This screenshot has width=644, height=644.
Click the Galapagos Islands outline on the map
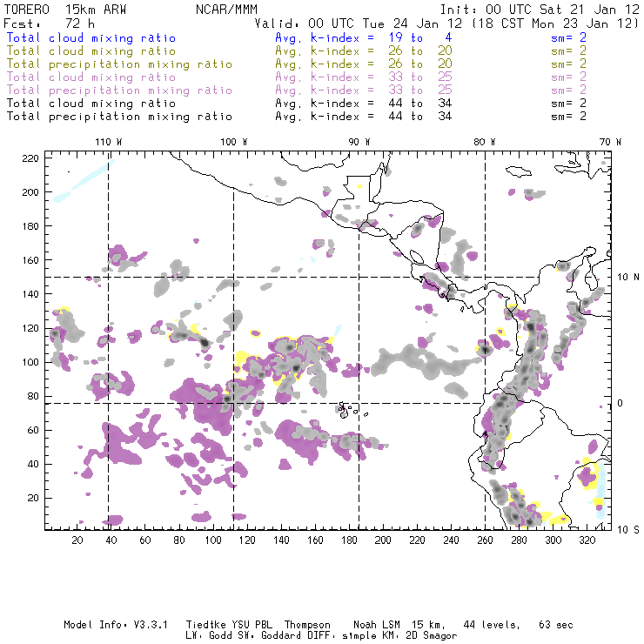point(346,408)
